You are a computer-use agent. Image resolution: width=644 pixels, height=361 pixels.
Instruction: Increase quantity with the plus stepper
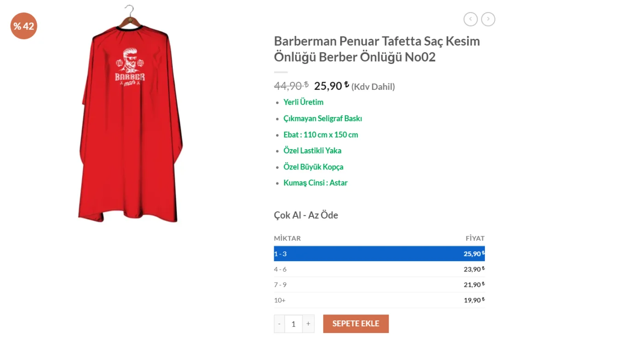pos(308,324)
